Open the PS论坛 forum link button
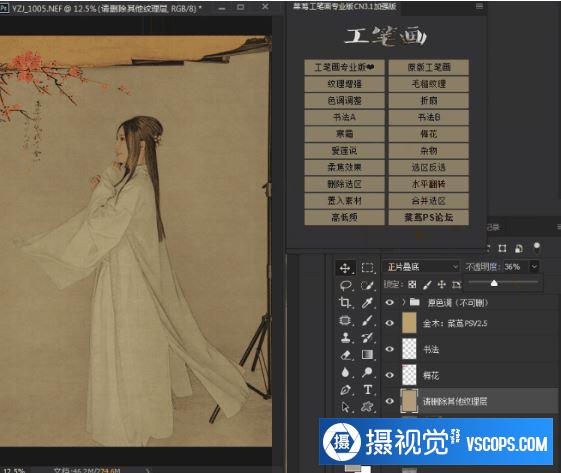The image size is (561, 473). [429, 218]
